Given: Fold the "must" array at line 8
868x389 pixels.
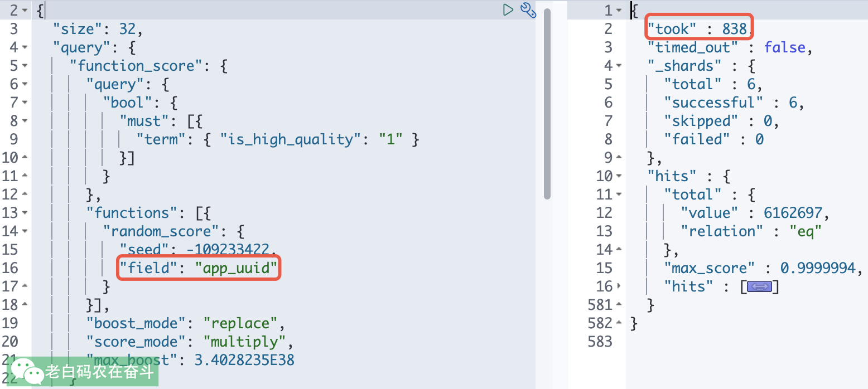Looking at the screenshot, I should pyautogui.click(x=25, y=121).
